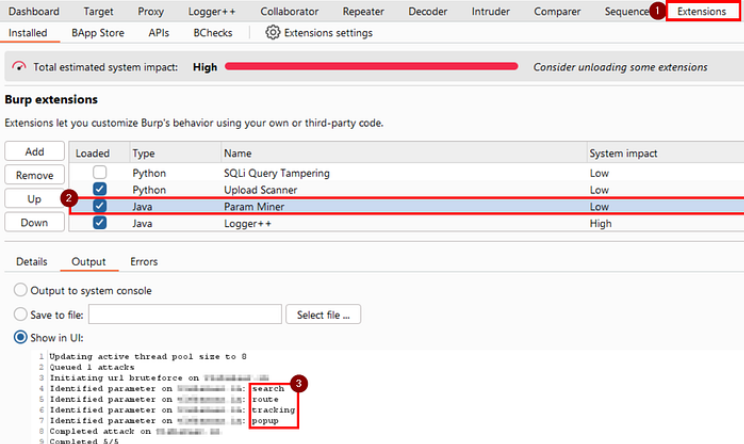Open the BApp Store sub-tab
The height and width of the screenshot is (444, 744).
98,33
